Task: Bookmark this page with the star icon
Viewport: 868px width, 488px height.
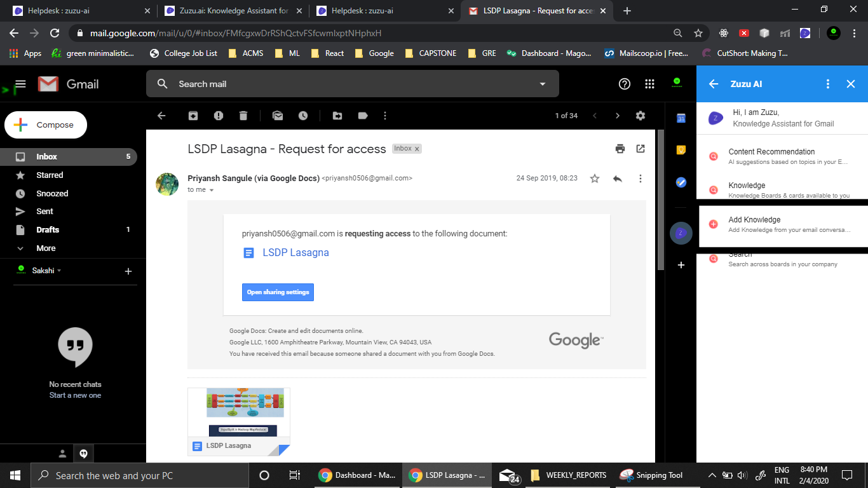Action: (x=698, y=33)
